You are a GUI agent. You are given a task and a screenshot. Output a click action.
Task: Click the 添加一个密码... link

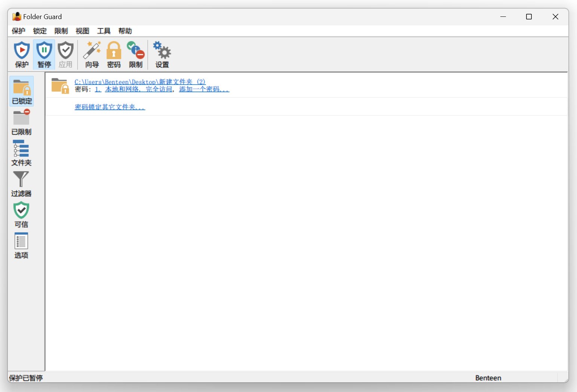click(x=204, y=89)
